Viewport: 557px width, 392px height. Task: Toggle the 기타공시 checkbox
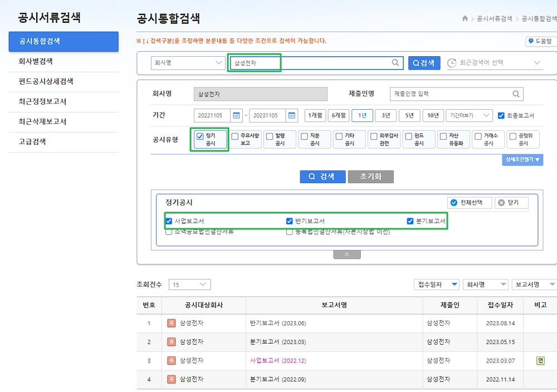(339, 136)
